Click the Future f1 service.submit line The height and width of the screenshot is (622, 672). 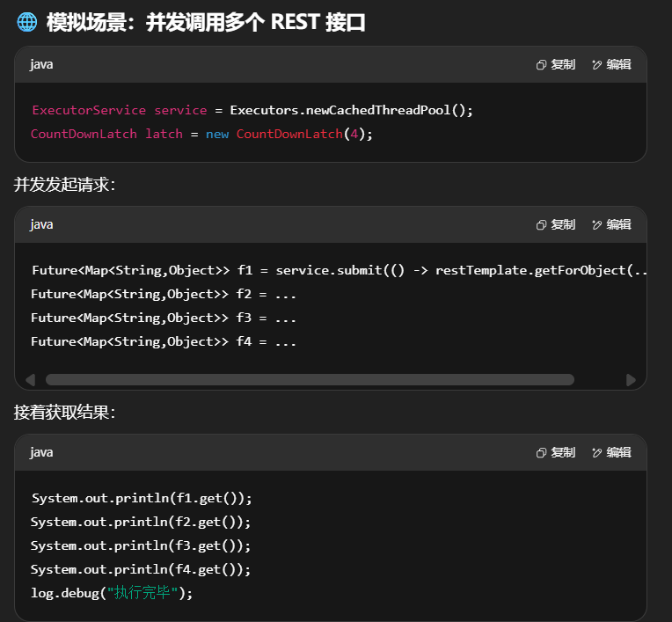[x=339, y=270]
